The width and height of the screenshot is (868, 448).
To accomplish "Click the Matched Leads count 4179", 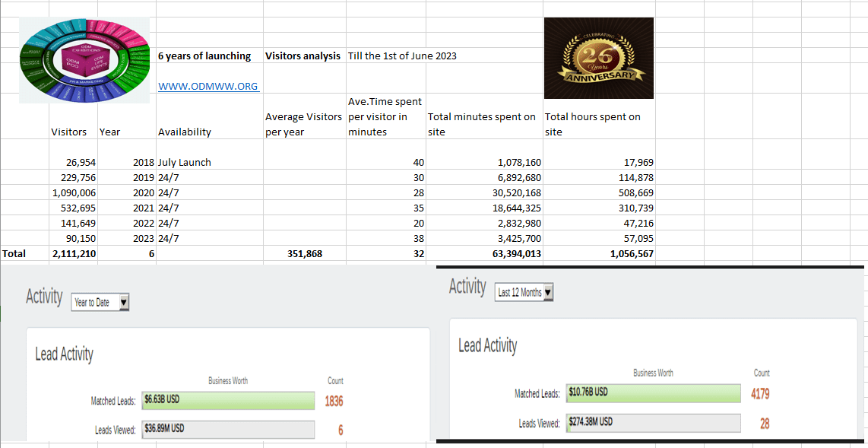I will tap(760, 394).
